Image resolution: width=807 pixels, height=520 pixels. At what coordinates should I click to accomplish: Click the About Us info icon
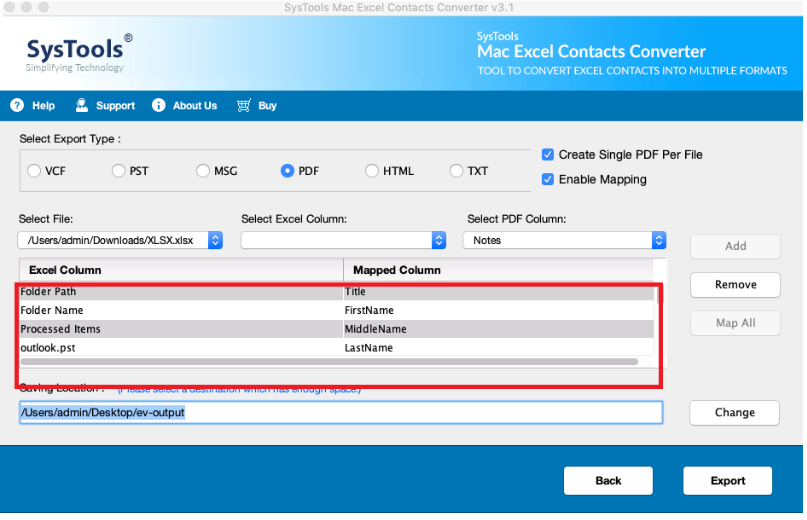159,106
